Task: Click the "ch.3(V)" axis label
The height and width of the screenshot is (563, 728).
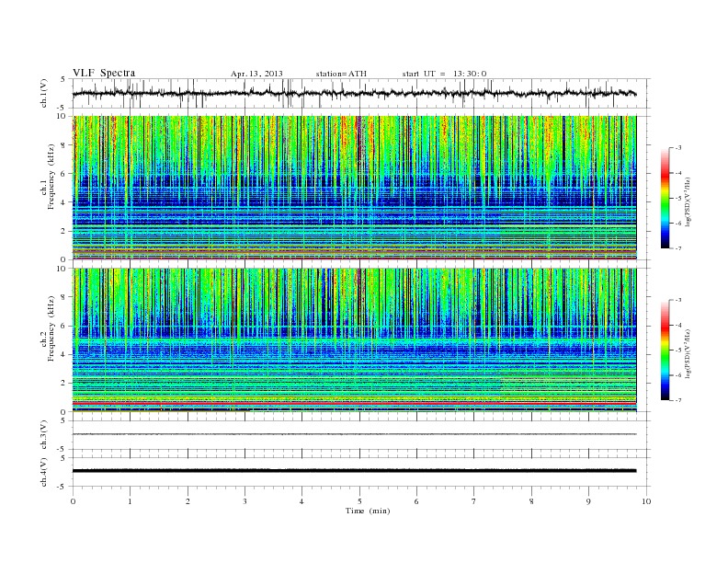Action: click(43, 435)
